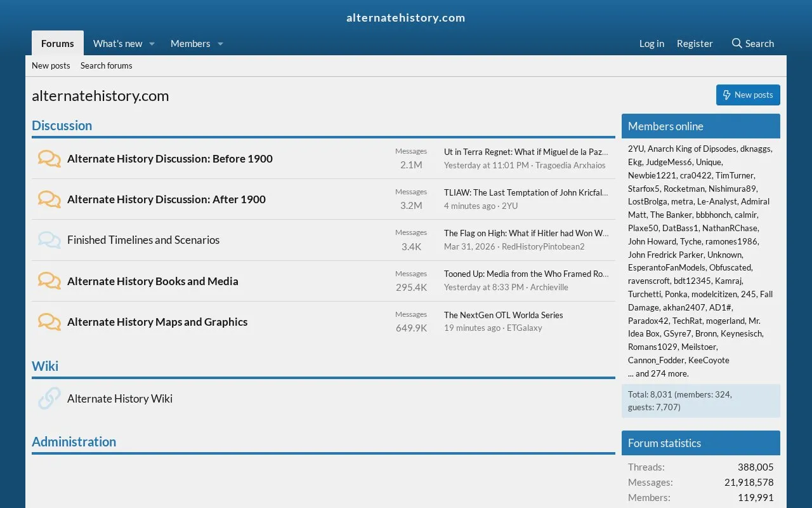Open Alternate History Discussion: After 1900
The width and height of the screenshot is (812, 508).
166,199
